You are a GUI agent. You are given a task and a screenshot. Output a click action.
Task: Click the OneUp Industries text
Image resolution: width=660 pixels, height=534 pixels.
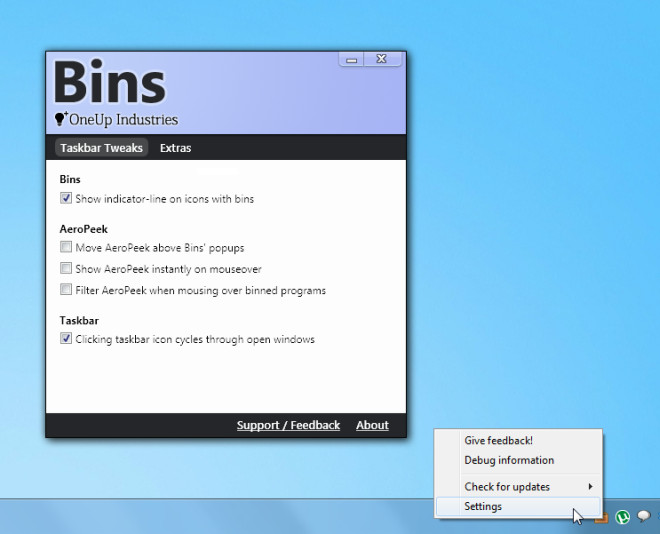[x=123, y=120]
